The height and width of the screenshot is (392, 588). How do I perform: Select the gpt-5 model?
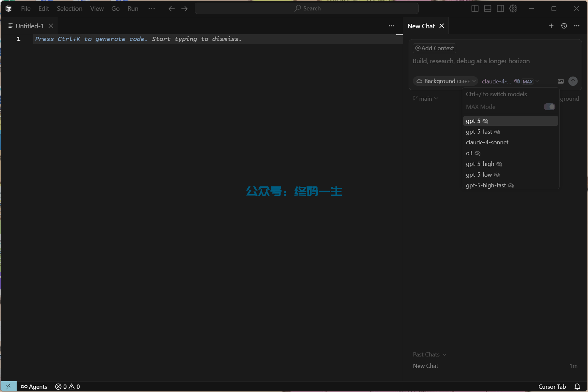[510, 121]
